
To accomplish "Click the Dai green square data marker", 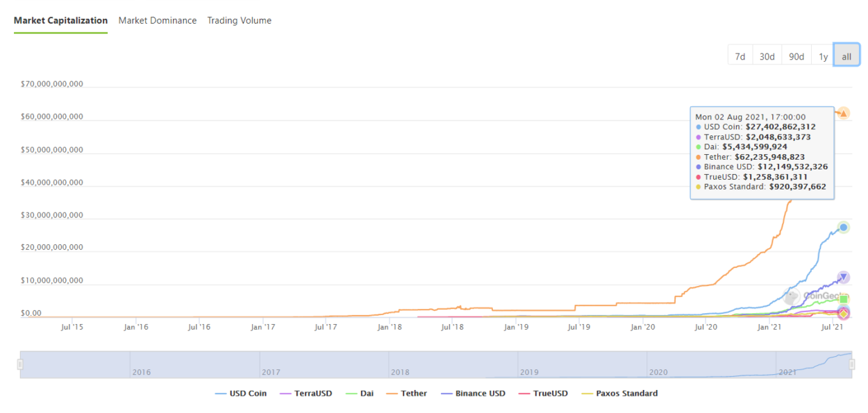I will coord(844,299).
